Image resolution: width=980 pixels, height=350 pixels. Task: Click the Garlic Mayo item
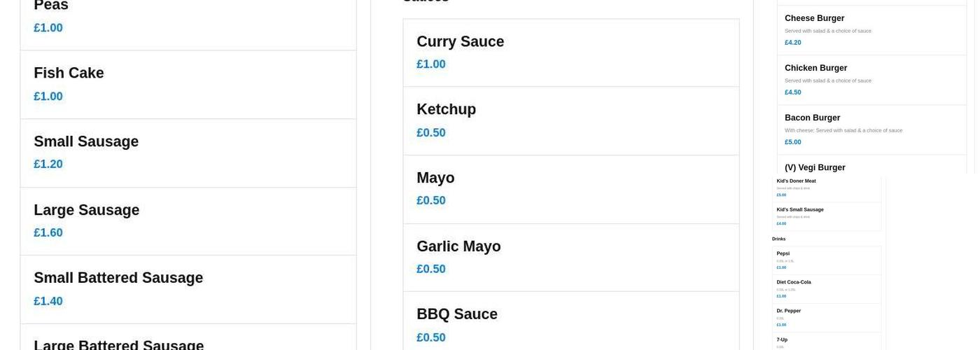pyautogui.click(x=570, y=257)
